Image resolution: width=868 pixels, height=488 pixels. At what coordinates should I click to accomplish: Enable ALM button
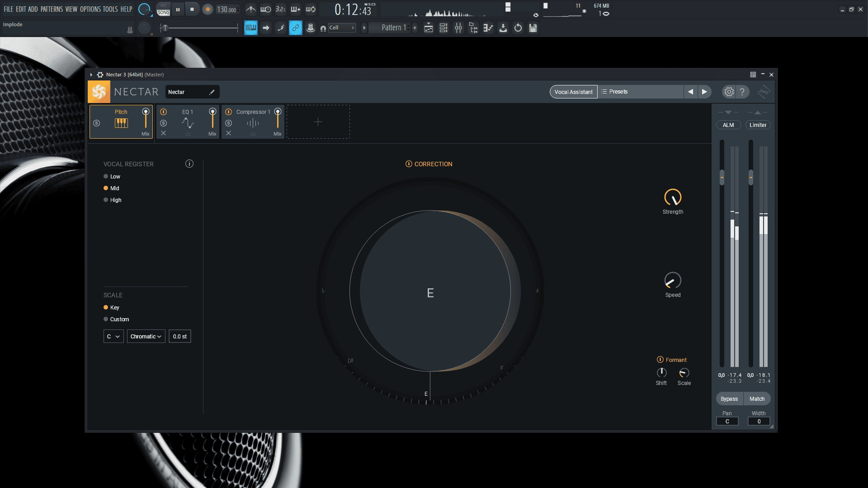728,125
